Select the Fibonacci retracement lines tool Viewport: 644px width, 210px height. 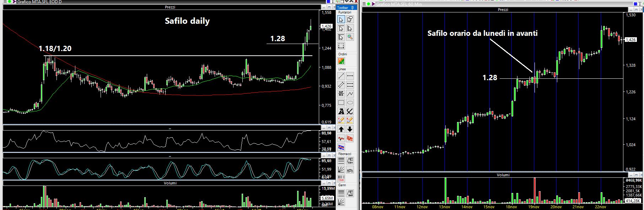tap(341, 161)
